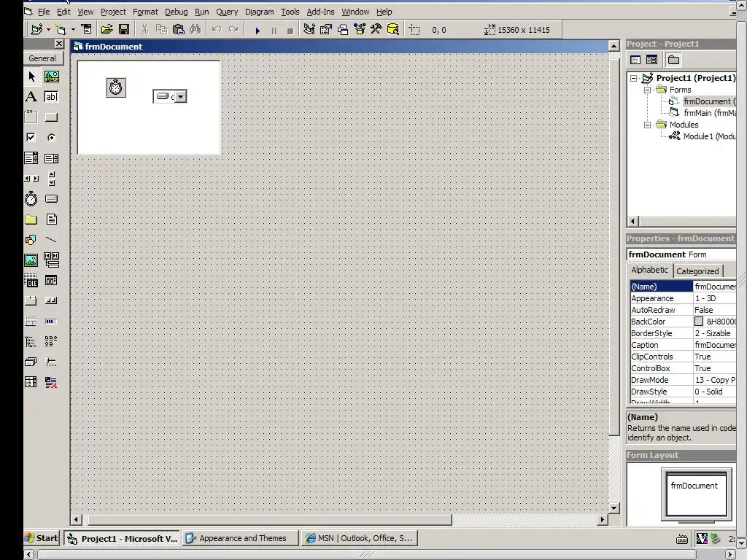Open the File menu

[x=43, y=12]
